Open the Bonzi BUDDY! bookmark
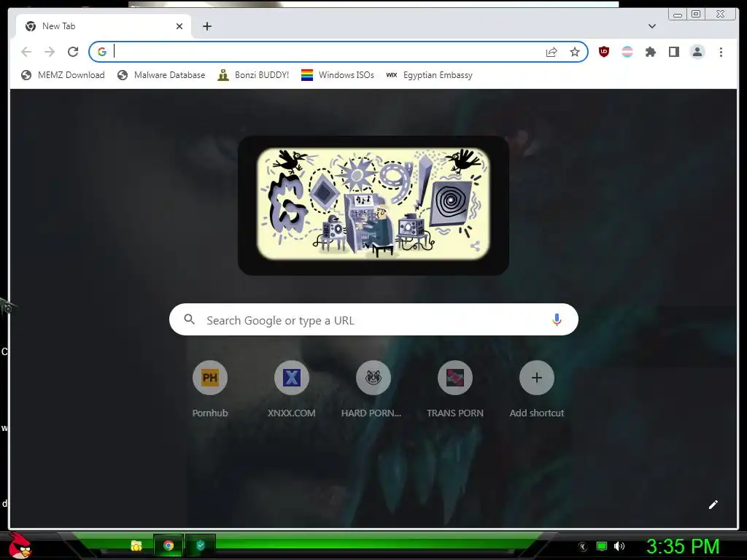Image resolution: width=747 pixels, height=560 pixels. (x=253, y=75)
